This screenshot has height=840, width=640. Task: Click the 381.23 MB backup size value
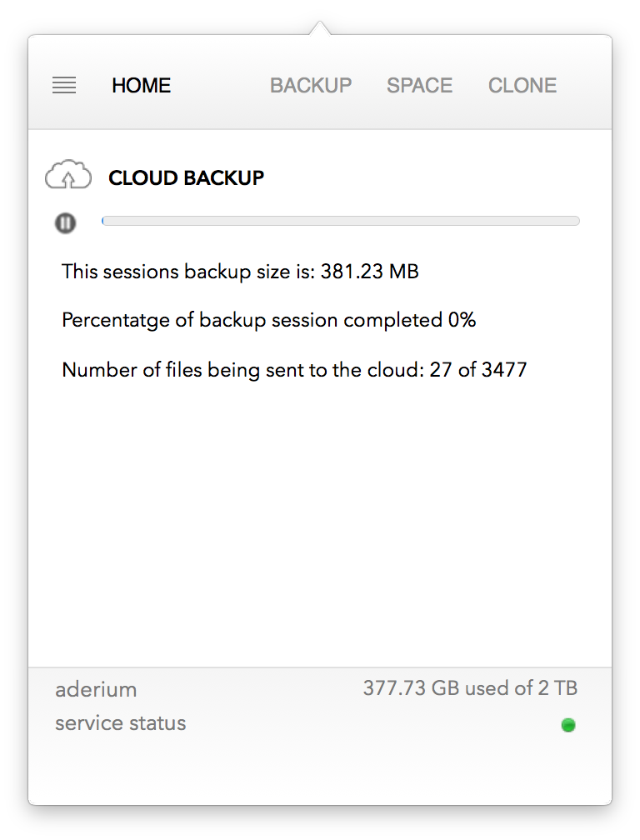(369, 272)
